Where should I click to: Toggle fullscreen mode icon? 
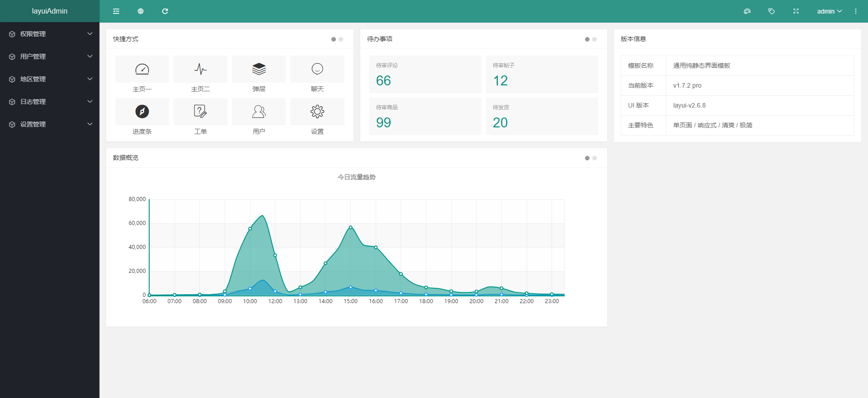(x=796, y=11)
